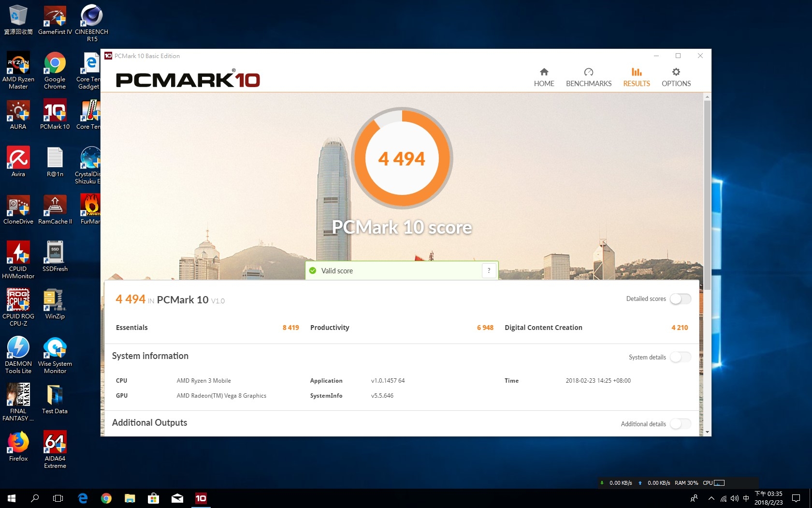The height and width of the screenshot is (508, 812).
Task: Open Task View on the taskbar
Action: (x=58, y=498)
